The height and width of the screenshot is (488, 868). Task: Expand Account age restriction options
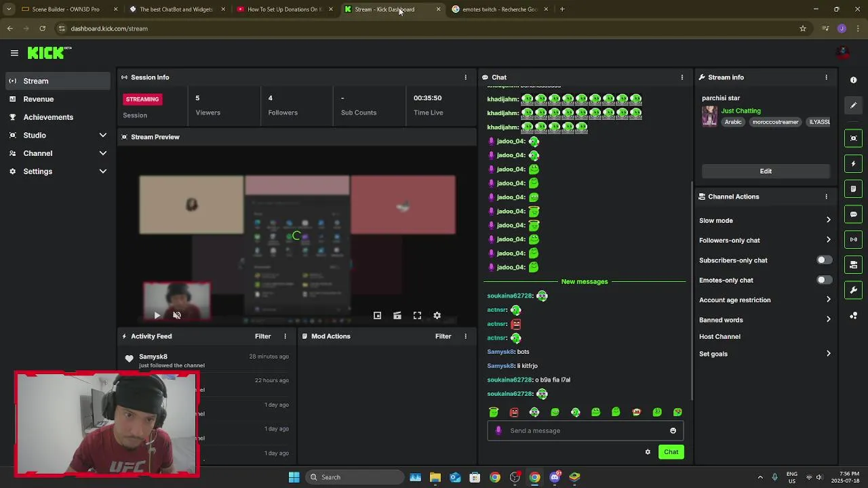tap(765, 300)
